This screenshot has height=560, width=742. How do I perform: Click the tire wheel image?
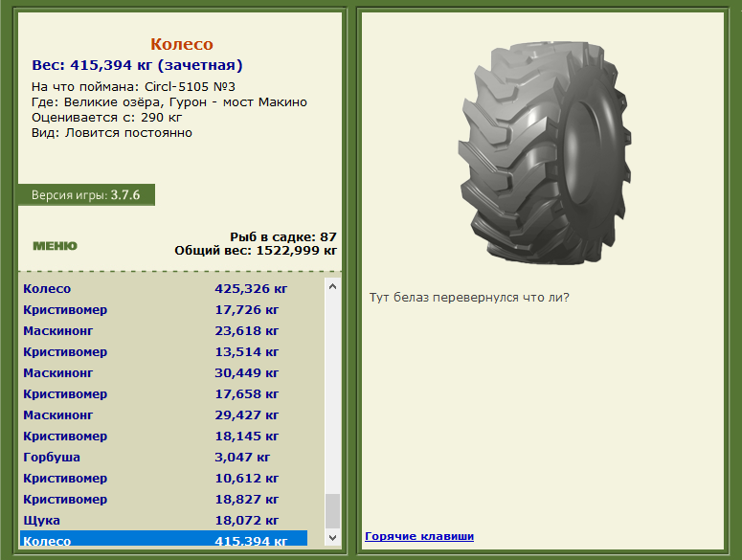545,152
